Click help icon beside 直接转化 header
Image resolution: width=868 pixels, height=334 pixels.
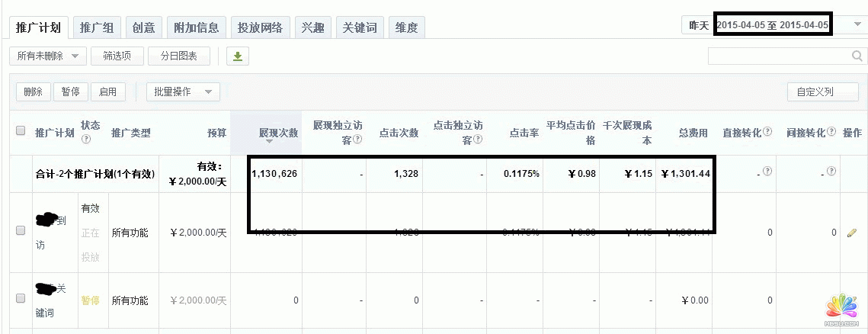pos(767,132)
